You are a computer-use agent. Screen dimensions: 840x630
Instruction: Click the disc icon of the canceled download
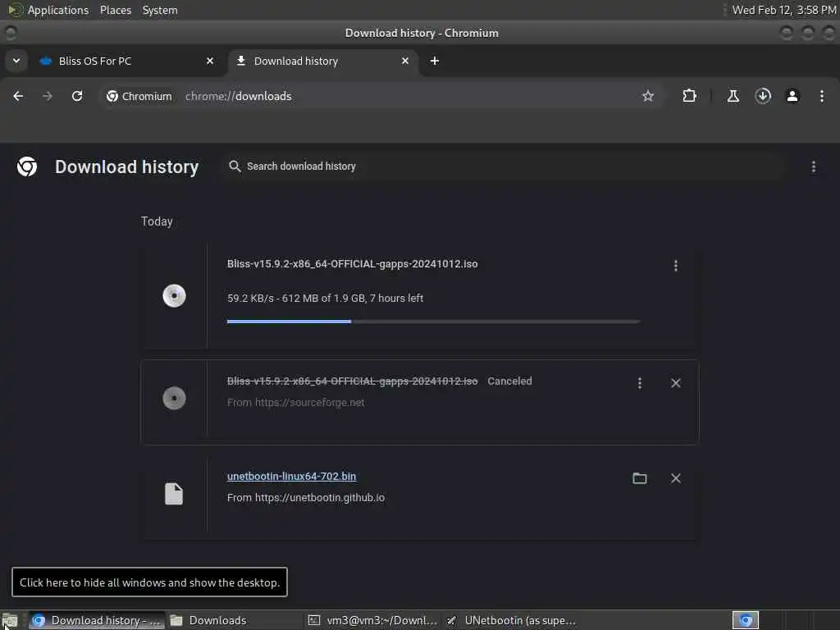point(174,398)
